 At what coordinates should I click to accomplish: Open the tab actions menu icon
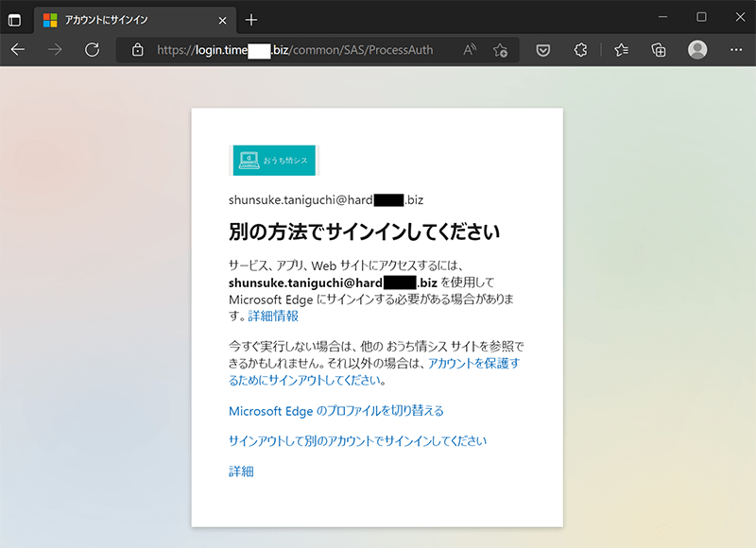[x=15, y=20]
